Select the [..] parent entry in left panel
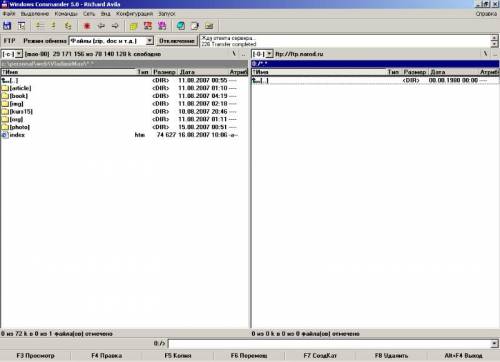Screen dimensions: 500x362 [x=124, y=80]
